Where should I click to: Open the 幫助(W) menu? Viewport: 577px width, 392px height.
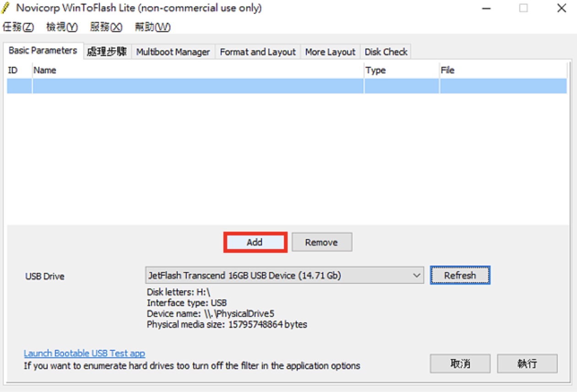coord(152,27)
